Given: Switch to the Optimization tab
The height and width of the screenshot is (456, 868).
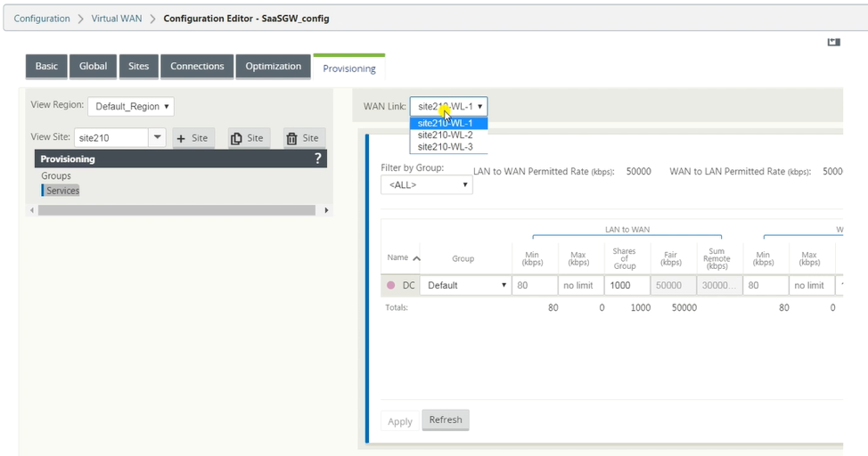Looking at the screenshot, I should click(x=274, y=67).
